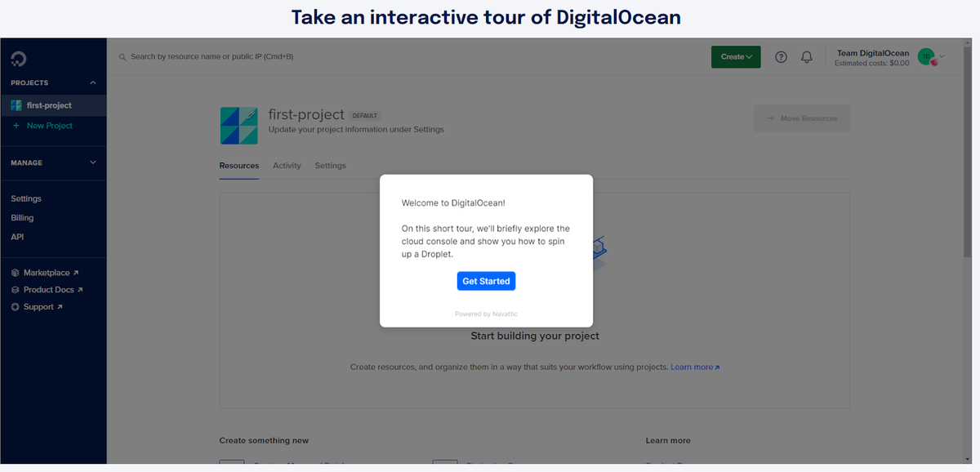Click the first-project heading title
The height and width of the screenshot is (472, 980).
(306, 115)
